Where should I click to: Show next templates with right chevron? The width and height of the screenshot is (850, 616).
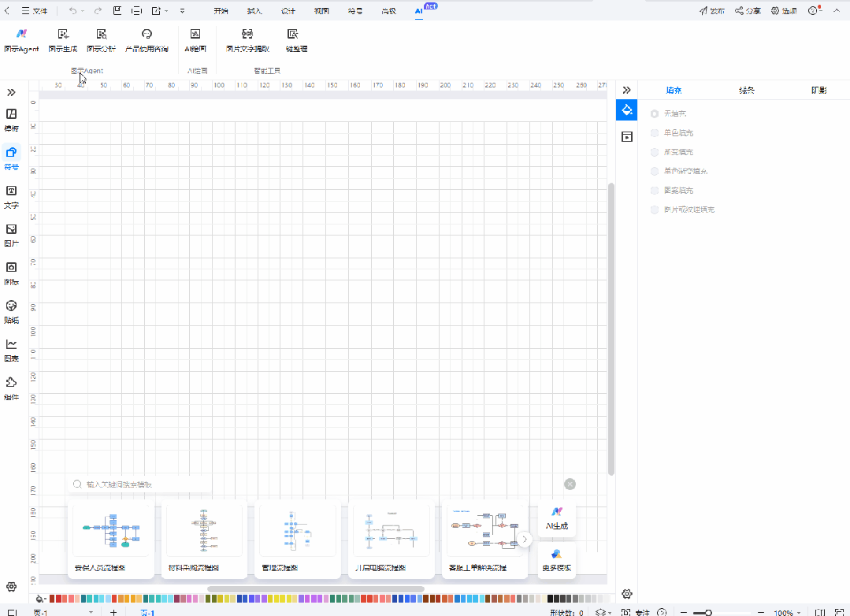524,539
